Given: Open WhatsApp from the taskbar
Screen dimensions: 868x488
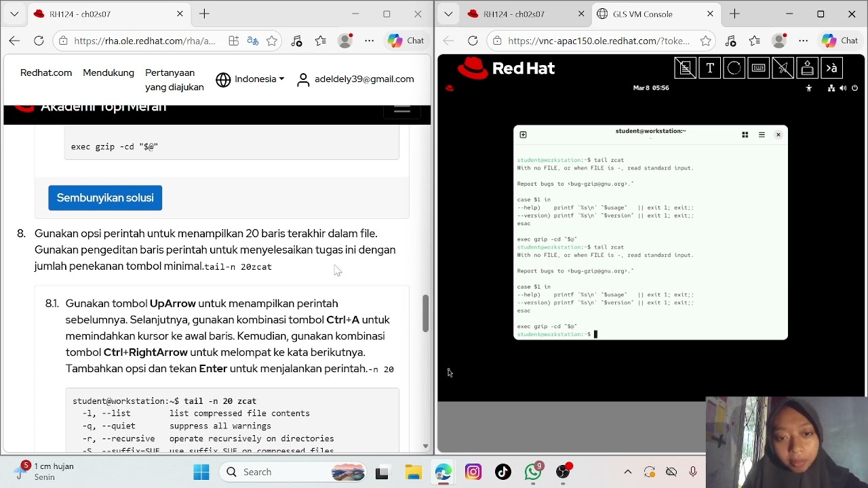Looking at the screenshot, I should 533,472.
